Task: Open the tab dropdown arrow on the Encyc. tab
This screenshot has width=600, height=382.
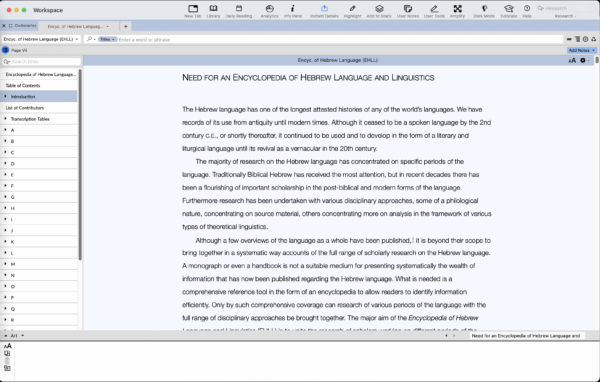Action: tap(108, 26)
